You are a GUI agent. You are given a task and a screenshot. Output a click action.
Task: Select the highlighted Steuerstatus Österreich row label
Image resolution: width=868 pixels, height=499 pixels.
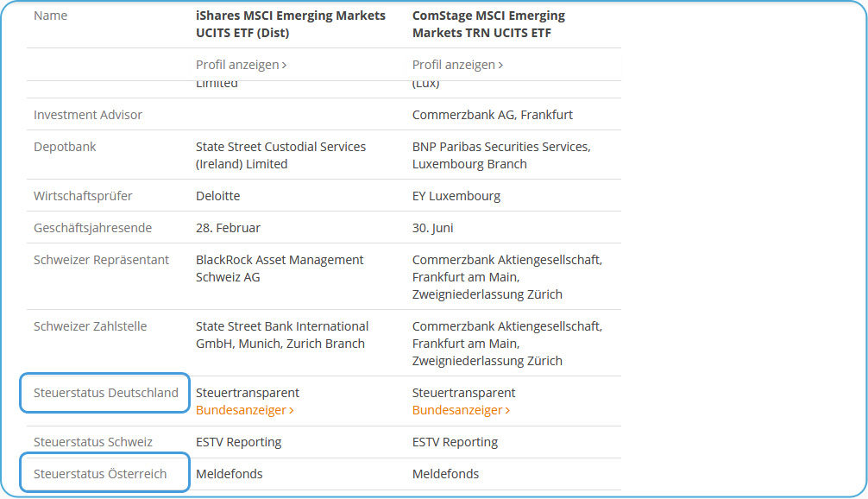pos(100,474)
